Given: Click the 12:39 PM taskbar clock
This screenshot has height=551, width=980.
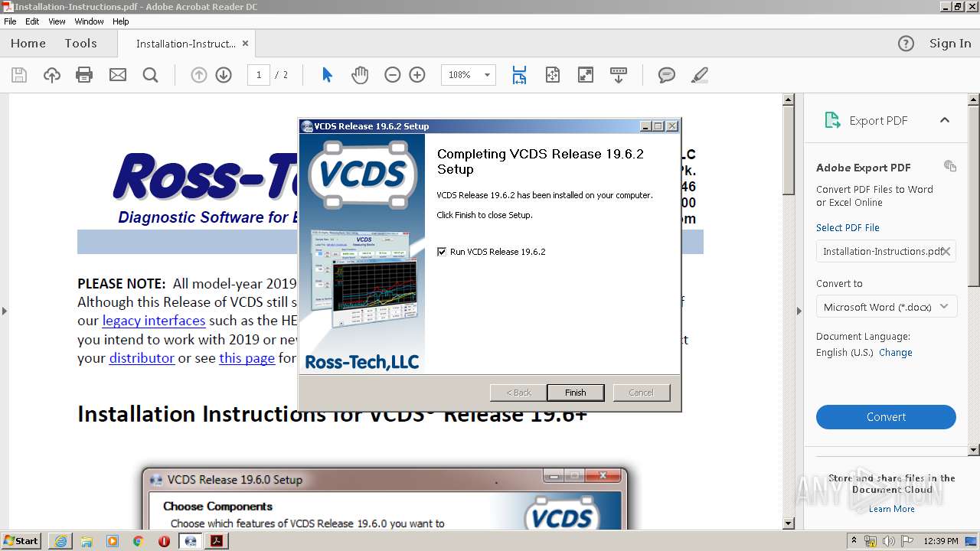Looking at the screenshot, I should pos(941,540).
